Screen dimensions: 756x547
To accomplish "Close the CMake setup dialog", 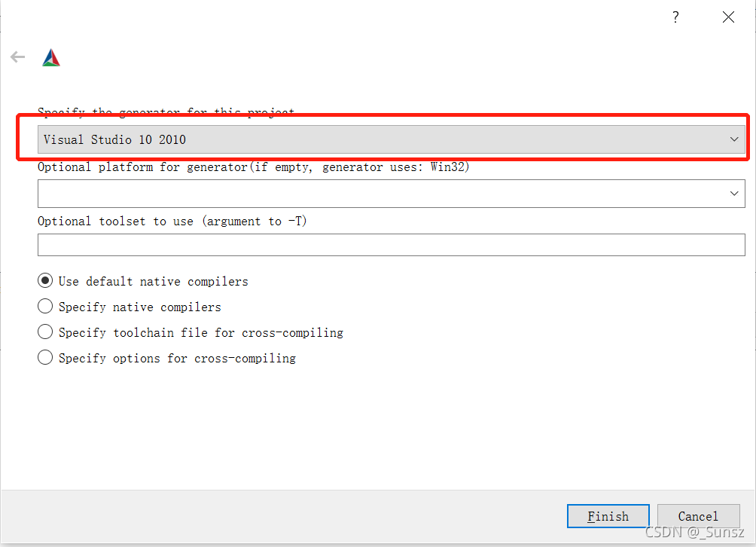I will click(728, 17).
